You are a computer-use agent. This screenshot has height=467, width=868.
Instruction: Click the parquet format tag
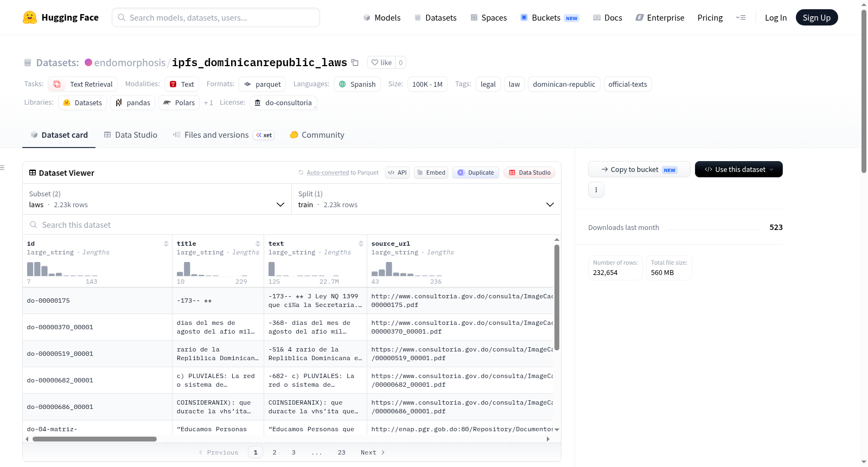click(x=263, y=84)
